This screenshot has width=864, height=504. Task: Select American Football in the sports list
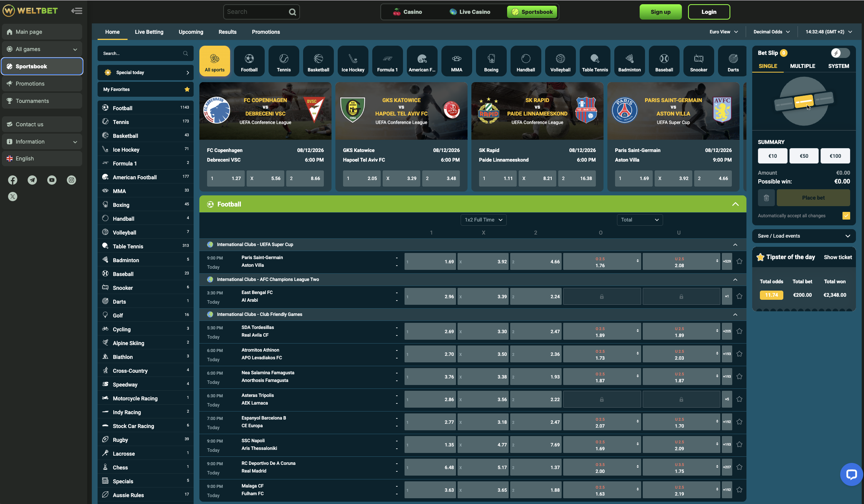pos(146,177)
